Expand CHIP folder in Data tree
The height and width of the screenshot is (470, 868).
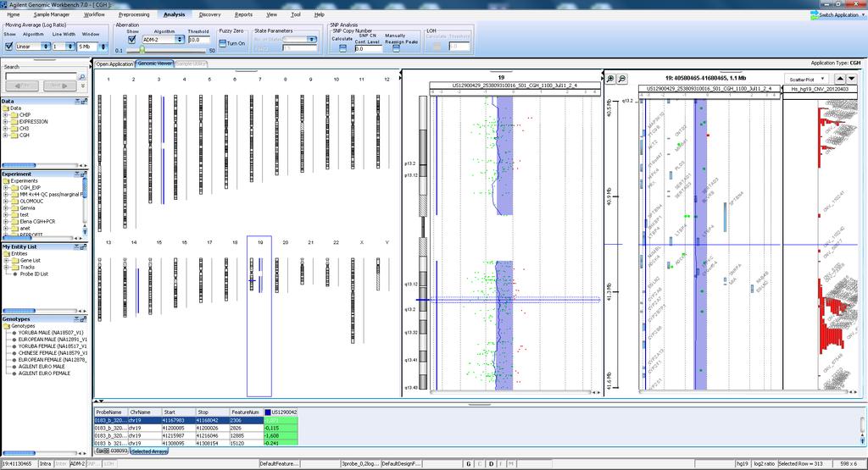6,115
